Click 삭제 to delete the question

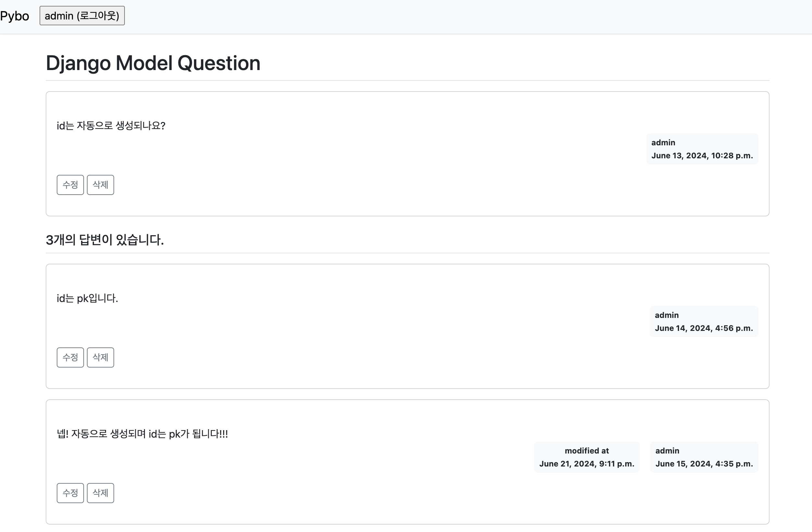click(100, 185)
